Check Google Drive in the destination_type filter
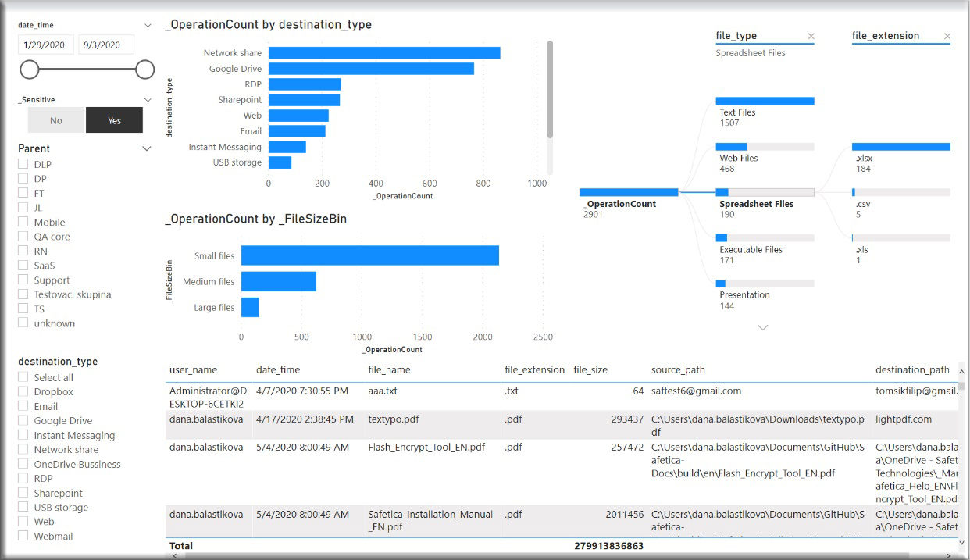The image size is (970, 560). pos(23,420)
